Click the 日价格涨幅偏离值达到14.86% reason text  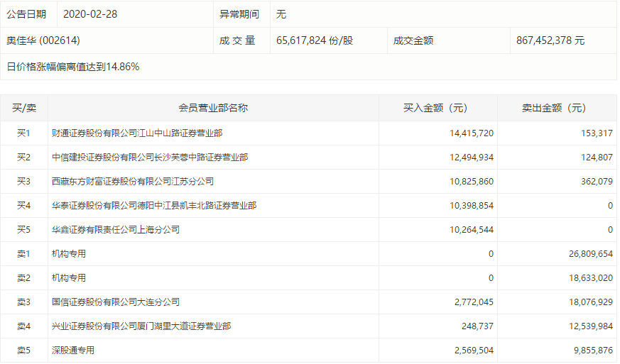pos(73,67)
